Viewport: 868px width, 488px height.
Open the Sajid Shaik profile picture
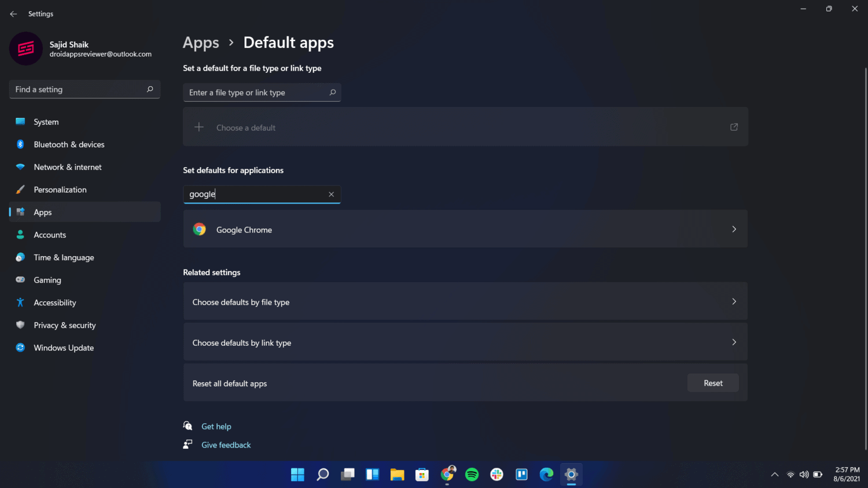coord(25,49)
